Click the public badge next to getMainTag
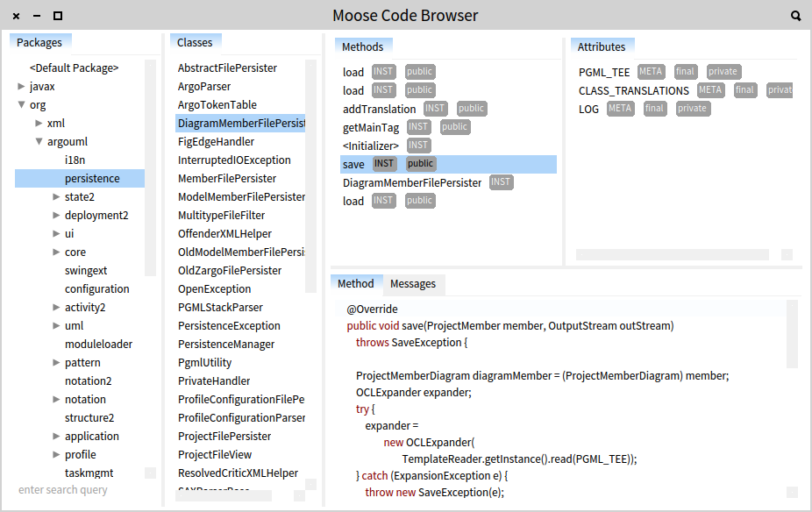The image size is (812, 512). (454, 127)
